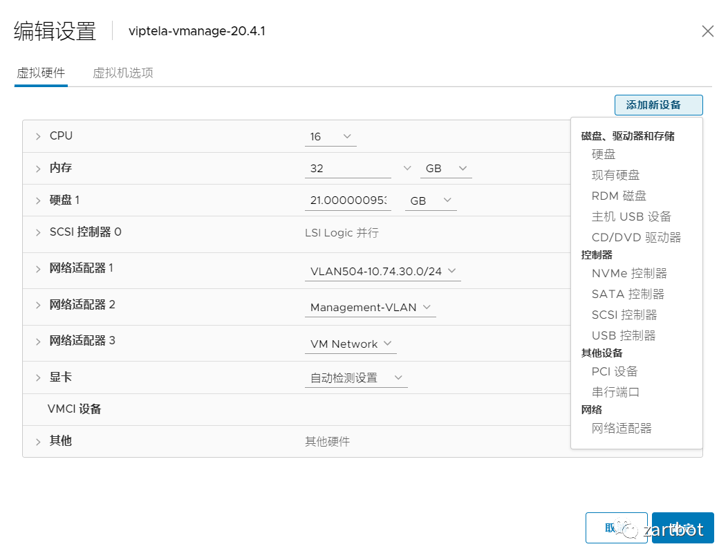Expand the 显卡 row

tap(38, 377)
